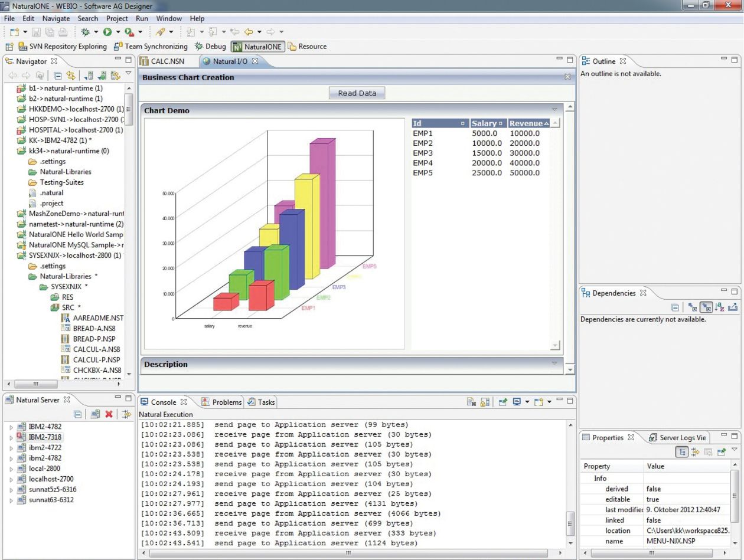Pin the Console view using pin icon
The width and height of the screenshot is (744, 560).
tap(502, 402)
